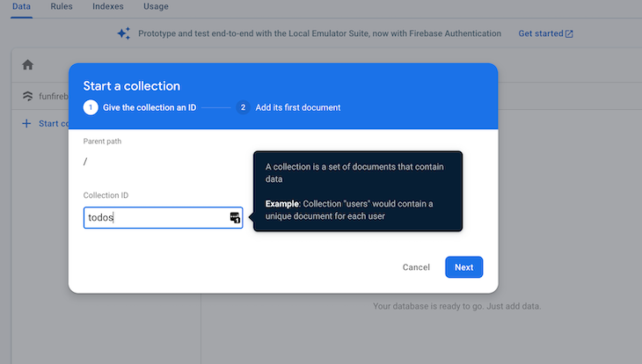Open the Rules tab
642x364 pixels.
[x=62, y=6]
